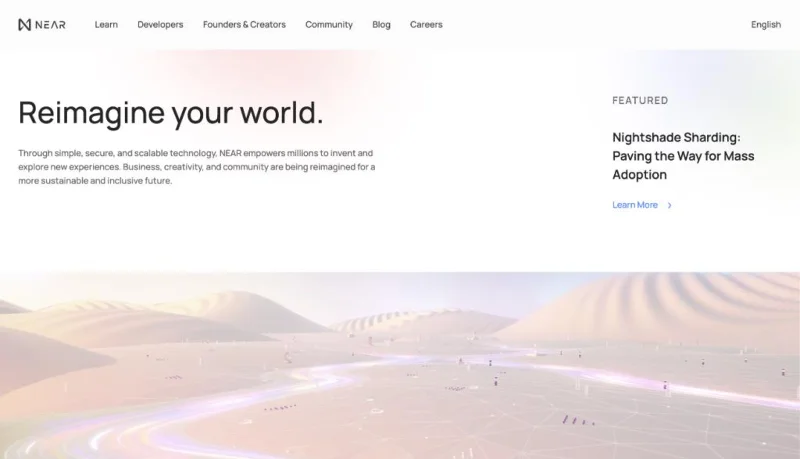Go to the Careers page
This screenshot has height=459, width=800.
[x=426, y=24]
